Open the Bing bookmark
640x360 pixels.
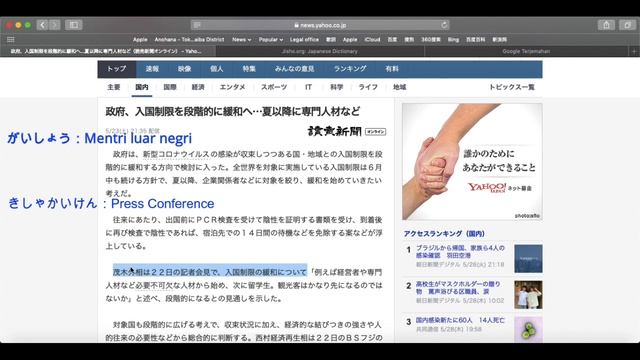pyautogui.click(x=453, y=40)
